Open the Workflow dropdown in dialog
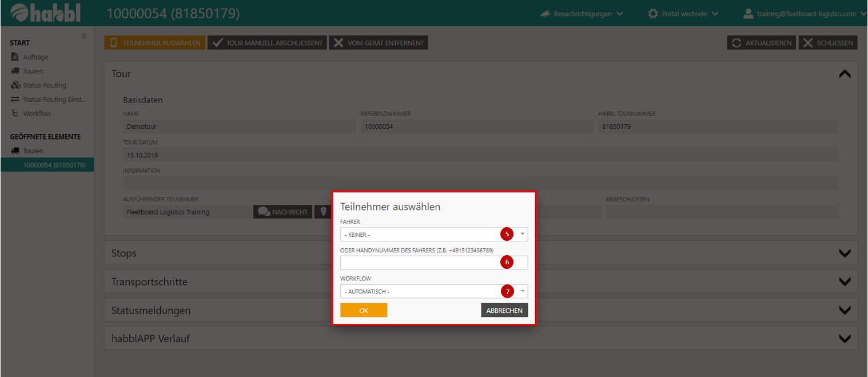868x377 pixels. click(433, 292)
